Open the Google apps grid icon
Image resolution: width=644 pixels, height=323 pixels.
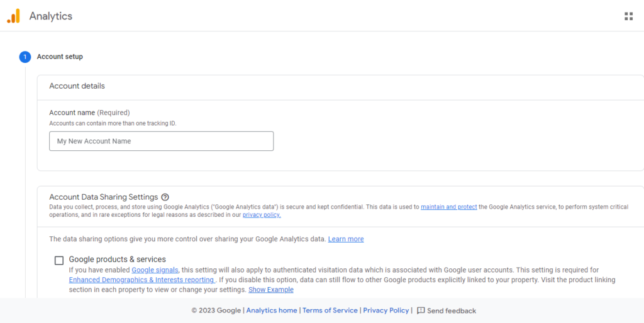(628, 16)
